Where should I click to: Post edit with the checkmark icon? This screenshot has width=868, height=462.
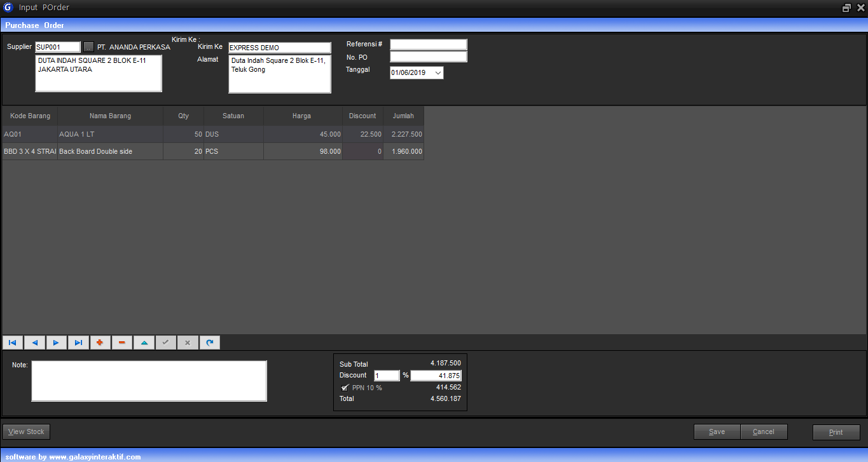[x=165, y=343]
